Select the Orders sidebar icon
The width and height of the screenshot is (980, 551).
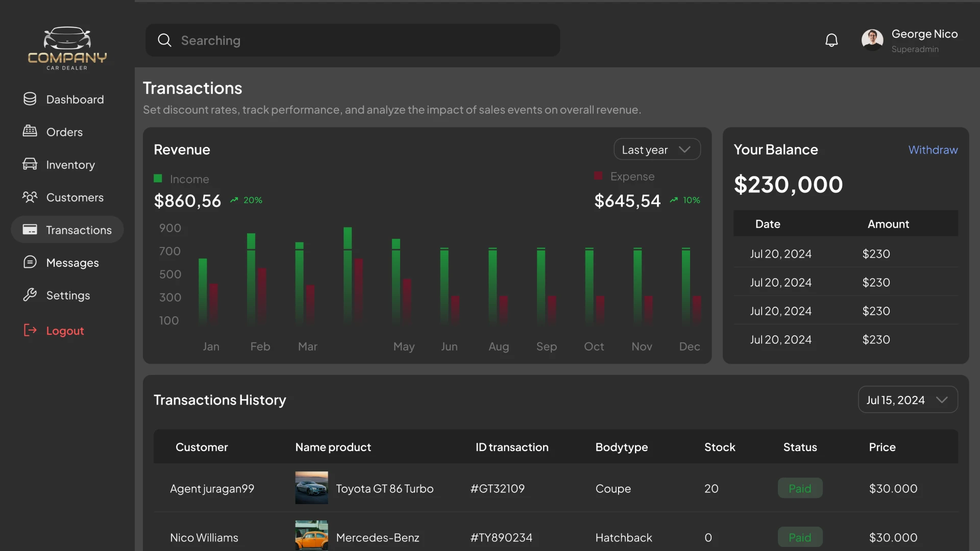pyautogui.click(x=30, y=132)
